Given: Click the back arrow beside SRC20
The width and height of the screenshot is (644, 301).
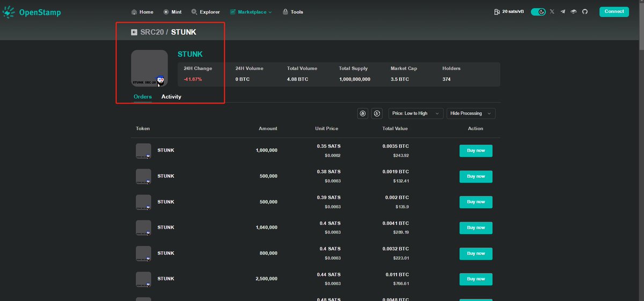Looking at the screenshot, I should [134, 32].
